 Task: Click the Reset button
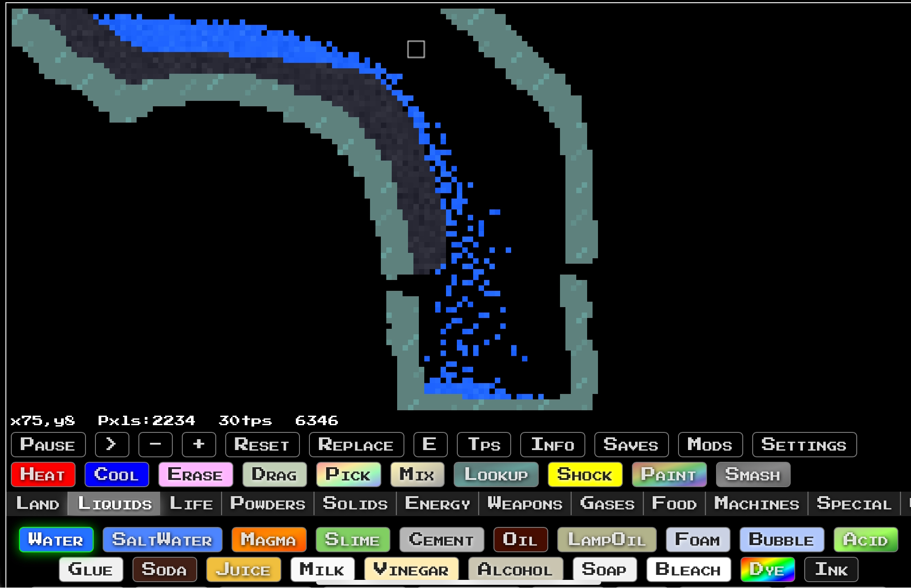262,445
